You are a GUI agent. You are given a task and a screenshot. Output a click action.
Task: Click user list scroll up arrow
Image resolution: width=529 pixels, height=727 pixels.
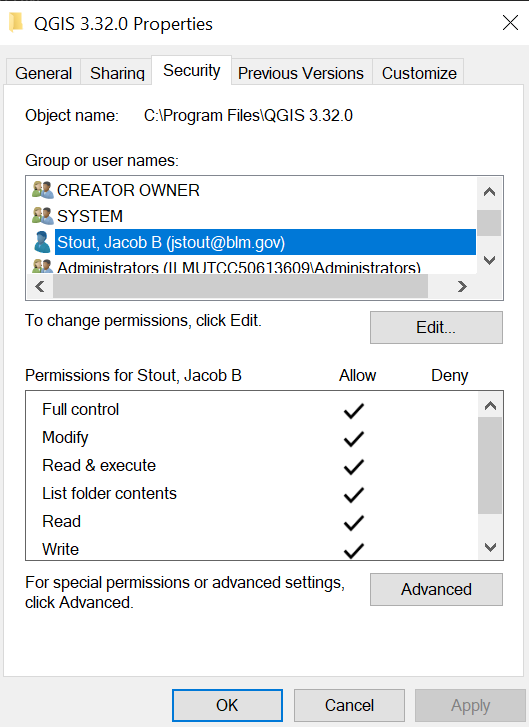[490, 192]
